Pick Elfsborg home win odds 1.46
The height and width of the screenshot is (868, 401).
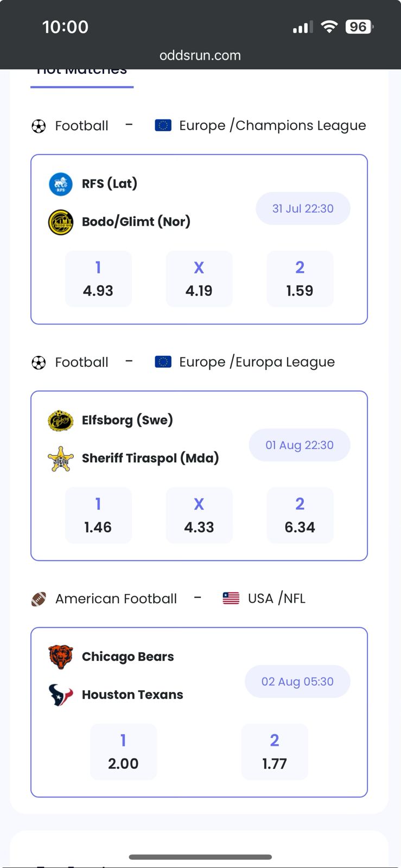98,515
